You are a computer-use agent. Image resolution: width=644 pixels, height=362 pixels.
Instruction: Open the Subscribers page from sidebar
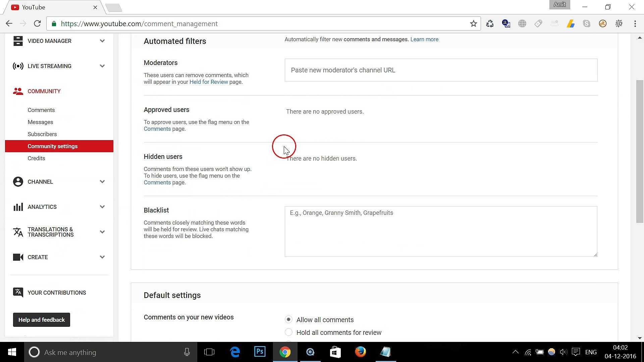pyautogui.click(x=42, y=134)
